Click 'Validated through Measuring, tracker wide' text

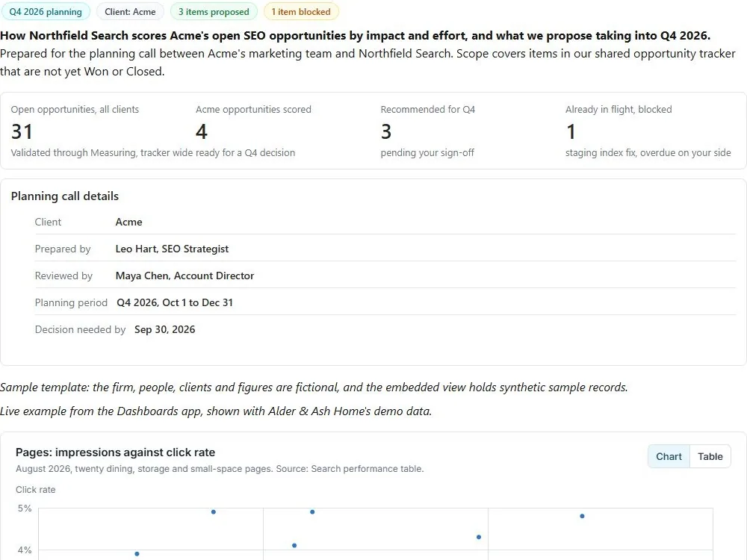102,153
